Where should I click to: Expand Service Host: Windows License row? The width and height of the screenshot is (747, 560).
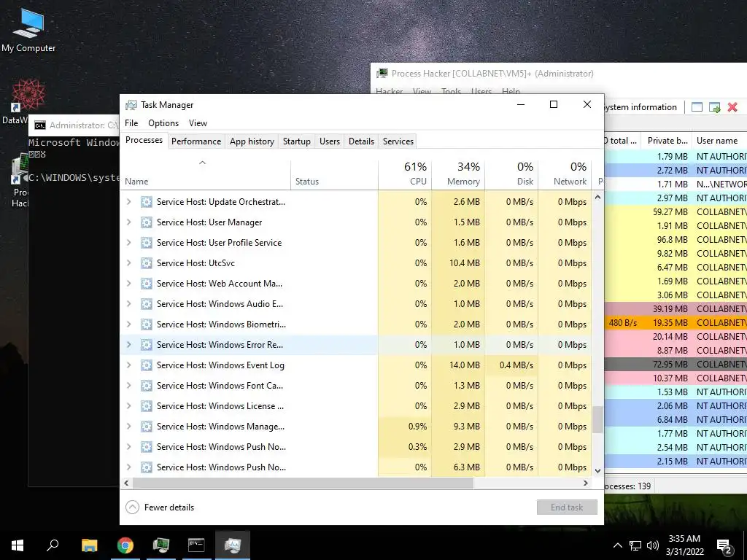tap(128, 406)
